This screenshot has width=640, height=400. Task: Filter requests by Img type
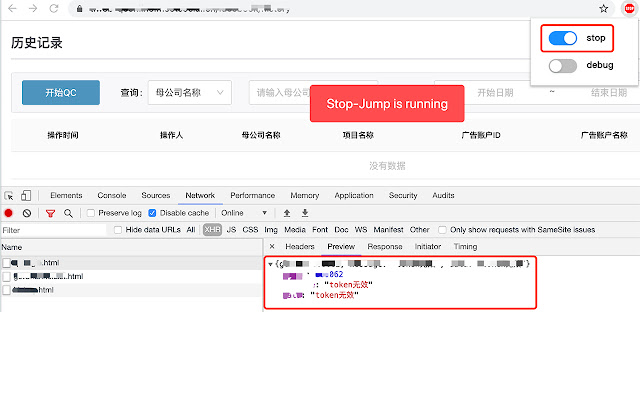271,230
